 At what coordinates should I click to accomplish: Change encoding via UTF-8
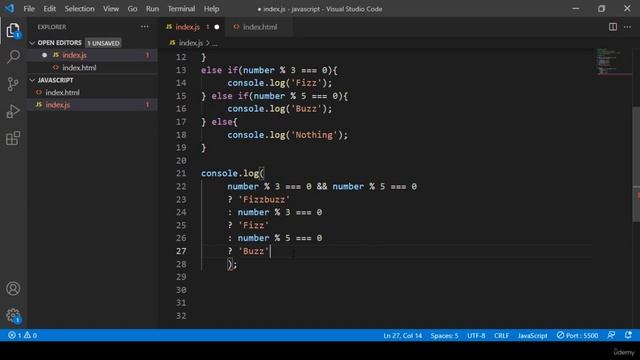[476, 335]
